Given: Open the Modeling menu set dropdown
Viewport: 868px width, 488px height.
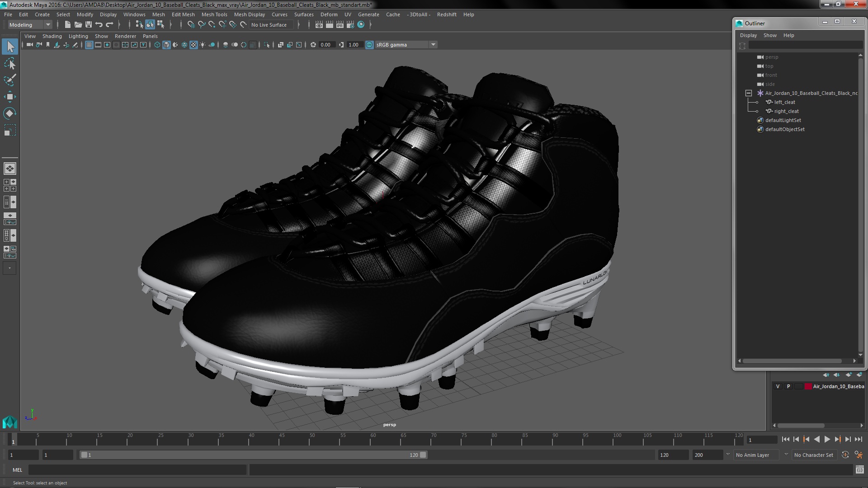Looking at the screenshot, I should pos(30,25).
